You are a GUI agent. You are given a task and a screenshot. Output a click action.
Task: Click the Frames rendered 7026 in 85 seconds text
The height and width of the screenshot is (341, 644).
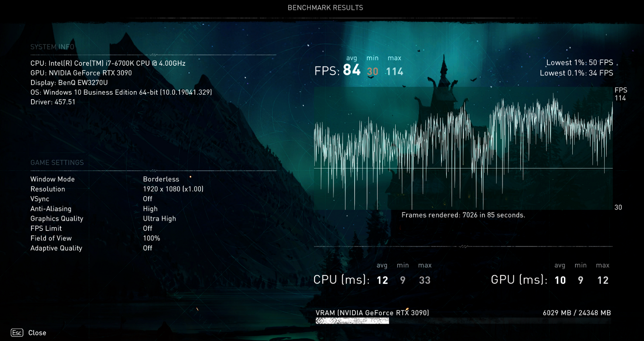[x=463, y=215]
